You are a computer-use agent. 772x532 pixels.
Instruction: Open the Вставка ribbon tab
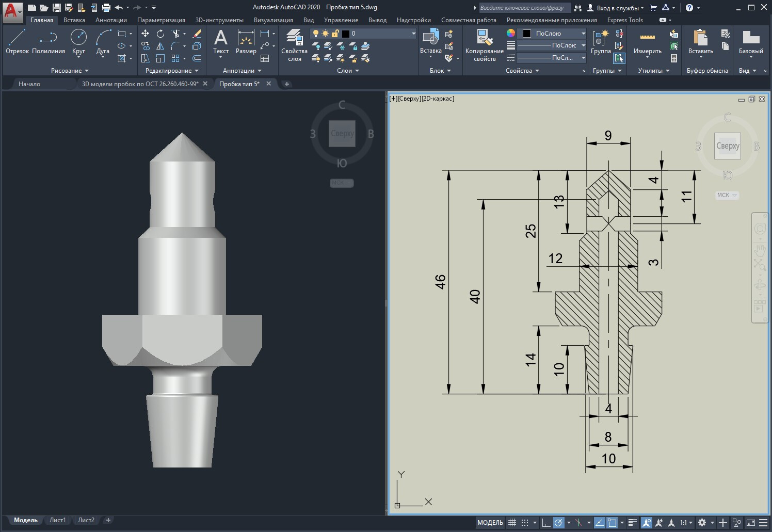pos(74,20)
